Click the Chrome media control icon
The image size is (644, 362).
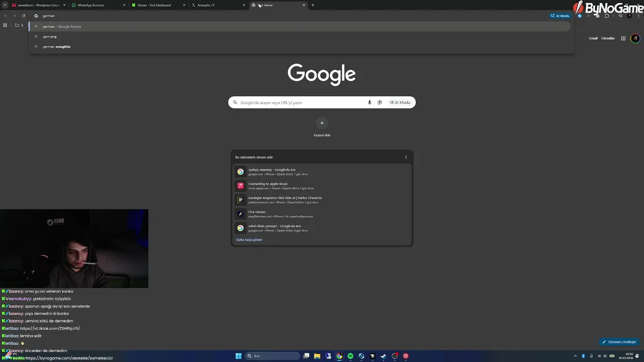pyautogui.click(x=620, y=16)
